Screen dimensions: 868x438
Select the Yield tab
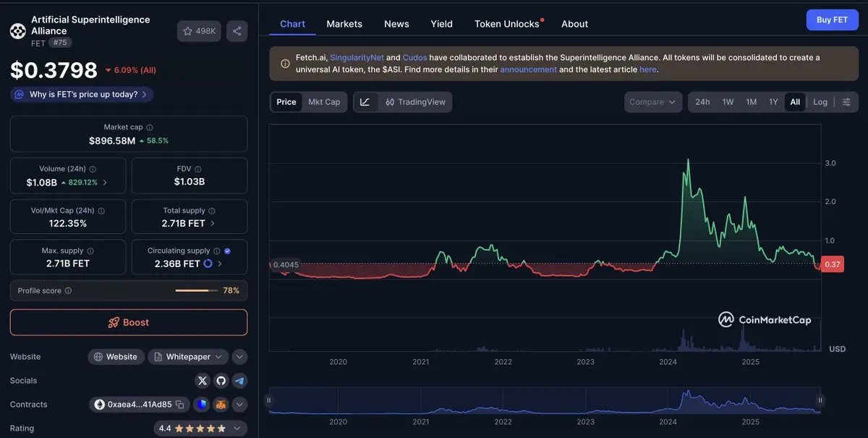(441, 24)
